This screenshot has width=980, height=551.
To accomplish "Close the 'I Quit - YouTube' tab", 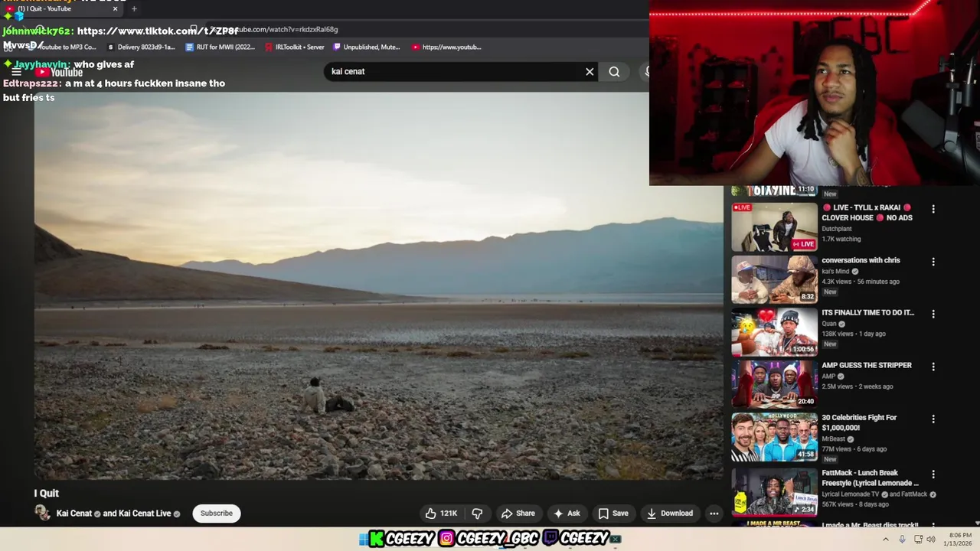I will [116, 9].
